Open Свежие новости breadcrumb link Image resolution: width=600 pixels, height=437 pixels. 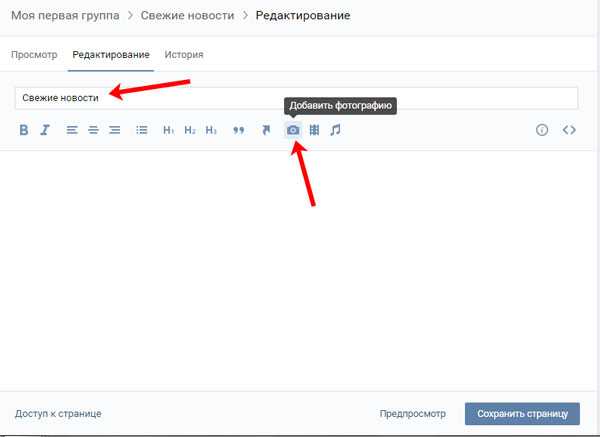click(187, 15)
